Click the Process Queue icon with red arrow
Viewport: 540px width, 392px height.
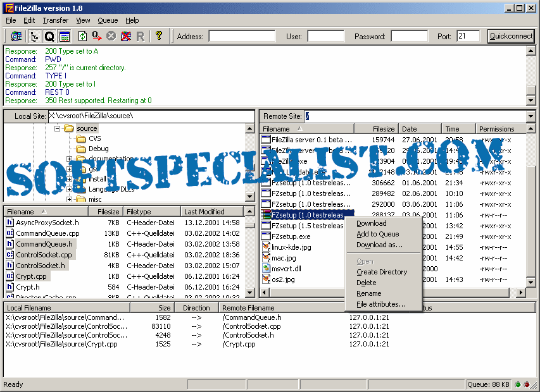tap(97, 36)
